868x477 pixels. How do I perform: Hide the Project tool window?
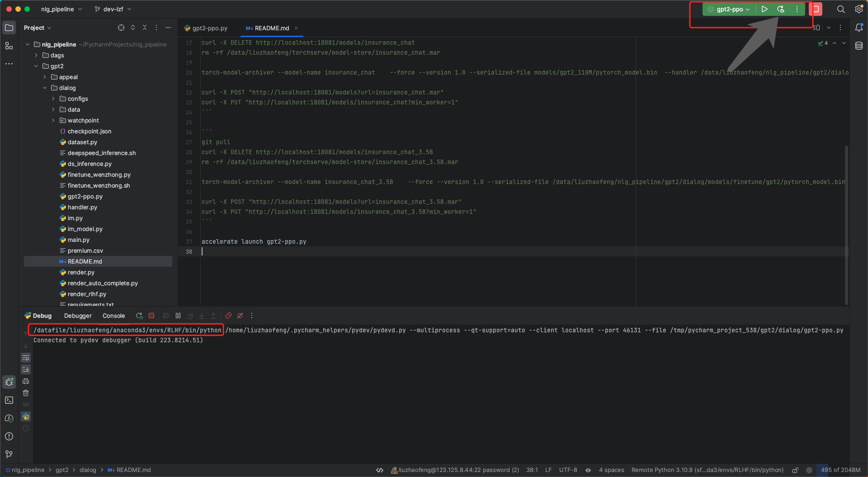tap(168, 28)
